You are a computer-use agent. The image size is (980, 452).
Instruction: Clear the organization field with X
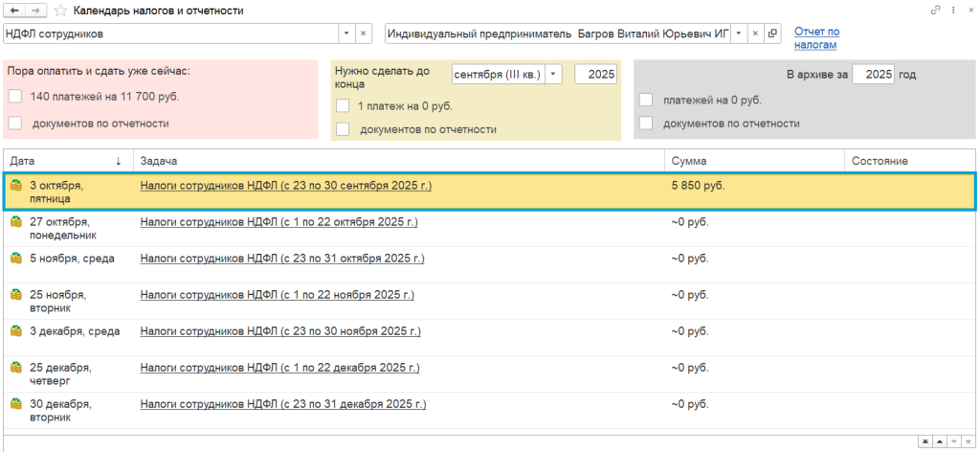[x=755, y=34]
